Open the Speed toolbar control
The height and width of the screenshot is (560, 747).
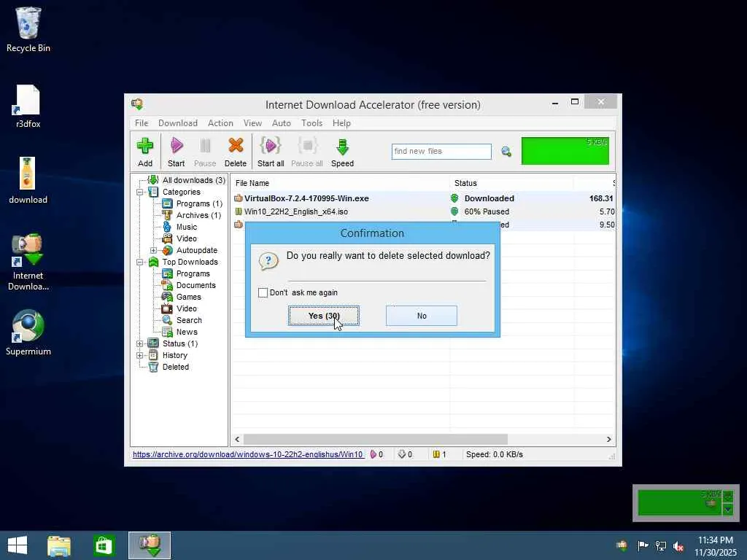click(x=342, y=152)
